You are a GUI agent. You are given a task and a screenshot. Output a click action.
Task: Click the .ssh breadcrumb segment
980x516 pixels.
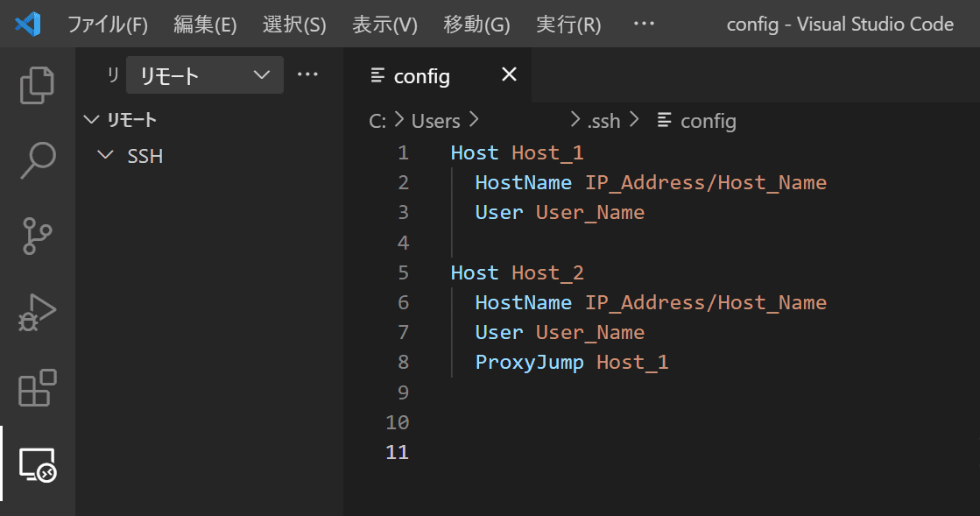point(603,121)
